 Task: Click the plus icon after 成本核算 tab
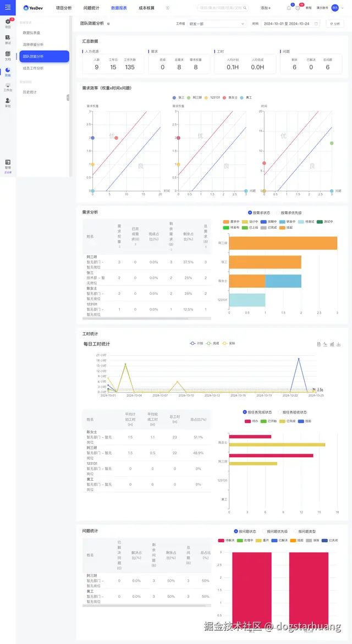167,8
